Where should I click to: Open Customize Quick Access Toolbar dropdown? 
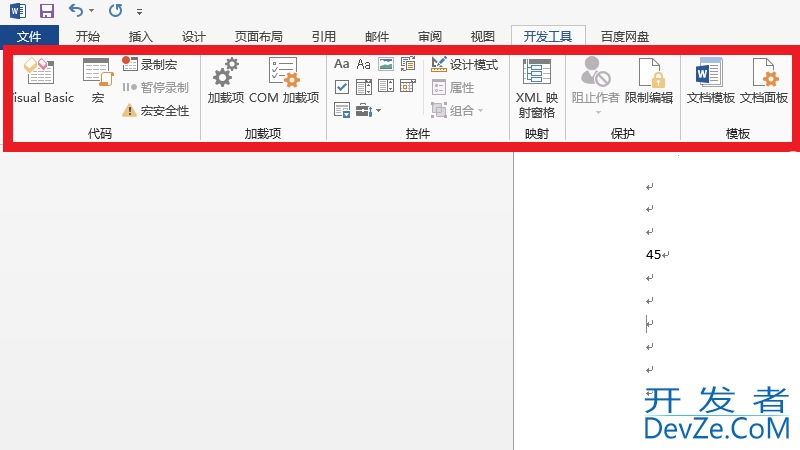pyautogui.click(x=139, y=11)
